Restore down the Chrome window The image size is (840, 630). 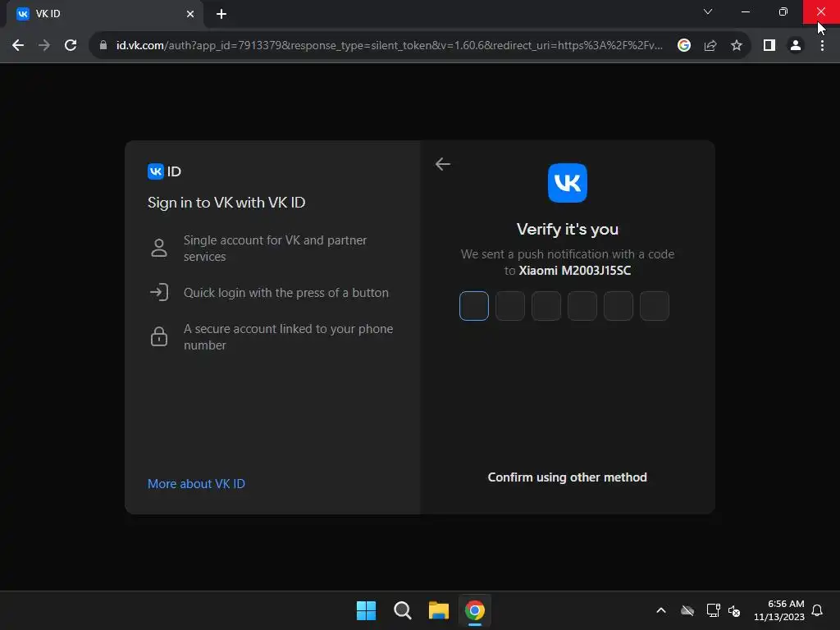point(783,11)
